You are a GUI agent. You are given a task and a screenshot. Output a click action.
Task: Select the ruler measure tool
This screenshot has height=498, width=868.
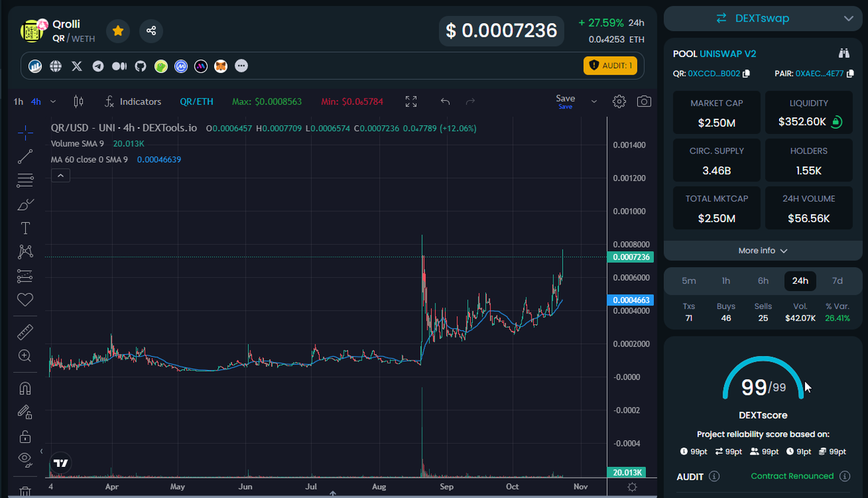(x=25, y=332)
